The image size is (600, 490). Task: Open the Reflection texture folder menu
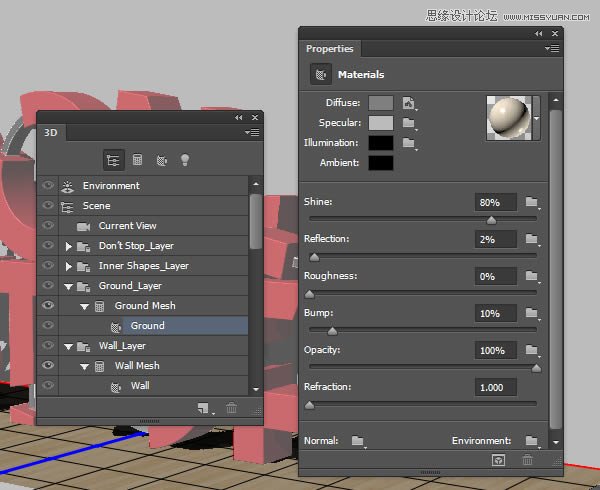tap(532, 239)
